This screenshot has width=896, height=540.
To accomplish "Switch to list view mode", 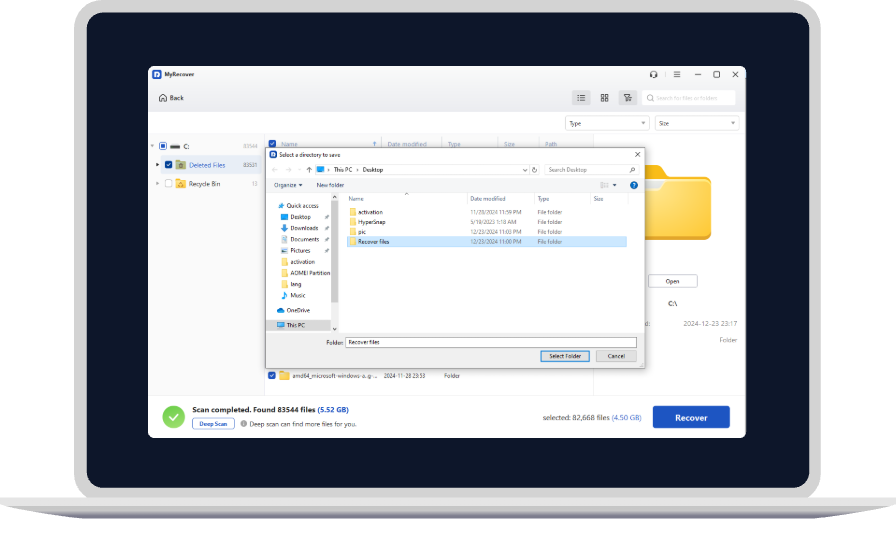I will [581, 98].
